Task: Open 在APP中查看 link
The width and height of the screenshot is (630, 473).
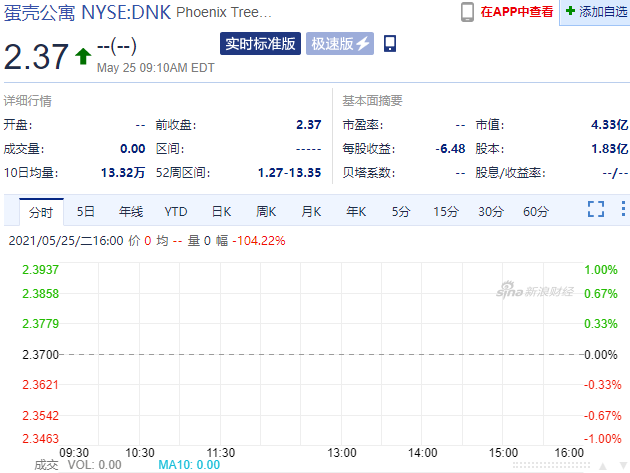Action: tap(517, 12)
